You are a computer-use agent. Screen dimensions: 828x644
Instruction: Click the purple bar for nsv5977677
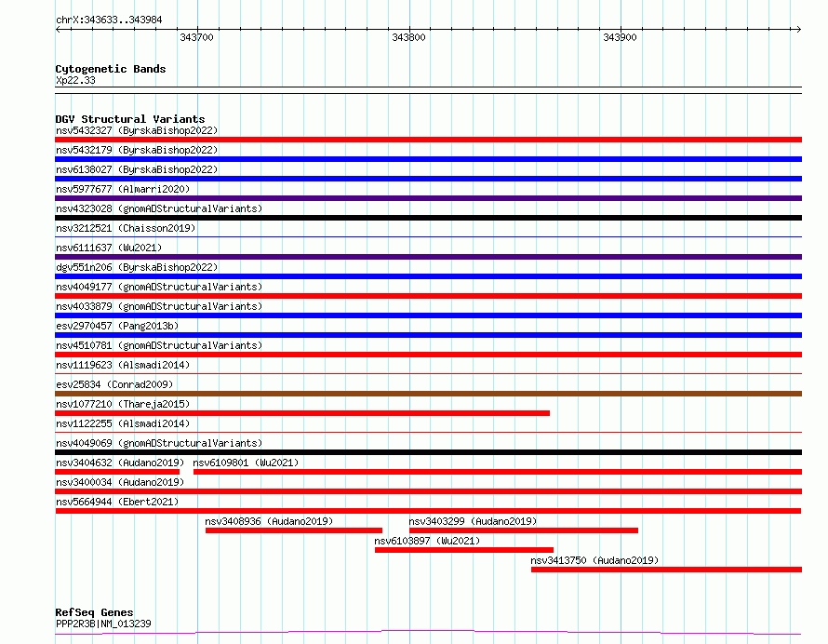pos(428,198)
